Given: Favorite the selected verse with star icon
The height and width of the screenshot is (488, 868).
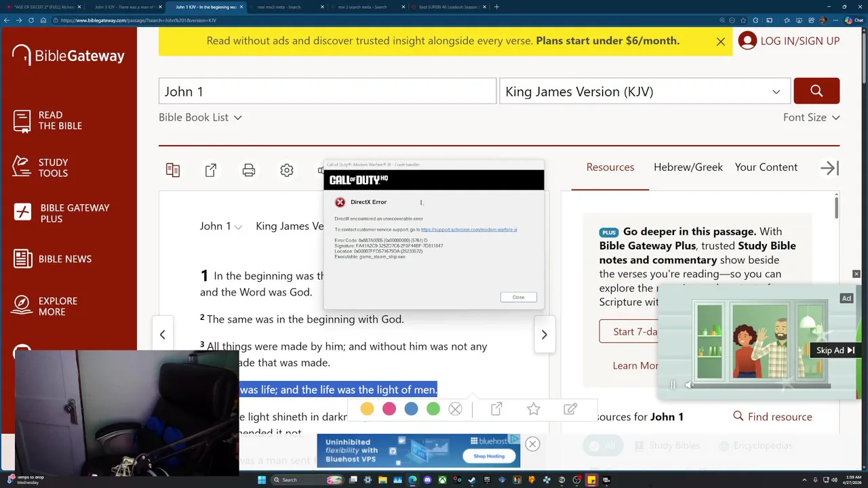Looking at the screenshot, I should [534, 409].
